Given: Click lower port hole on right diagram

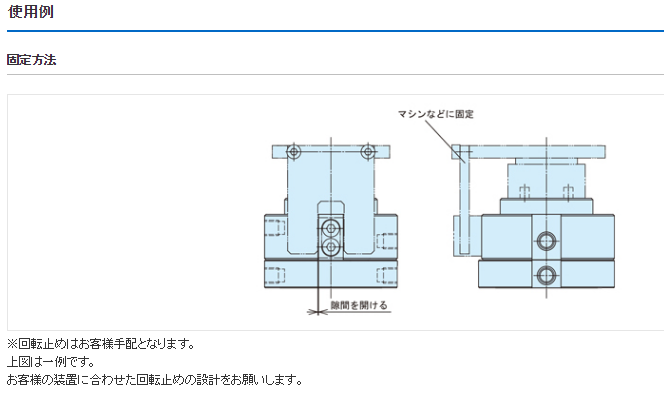Looking at the screenshot, I should click(x=544, y=274).
